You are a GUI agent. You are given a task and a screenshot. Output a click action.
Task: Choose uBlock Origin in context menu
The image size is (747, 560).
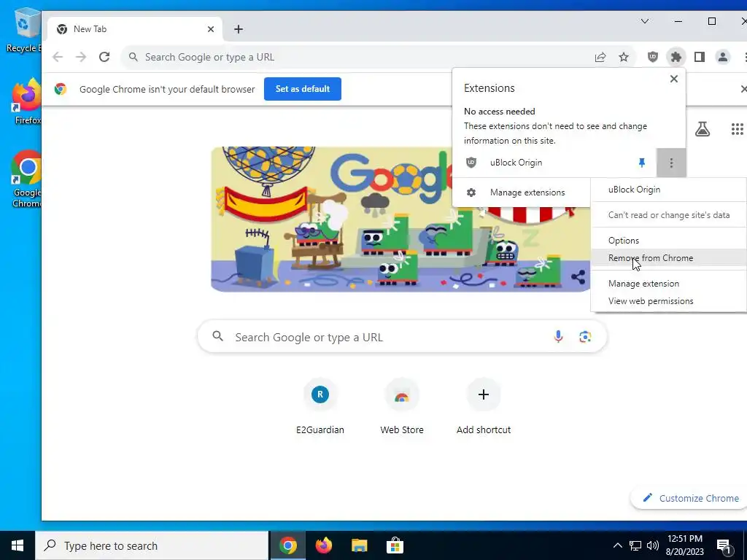[668, 190]
